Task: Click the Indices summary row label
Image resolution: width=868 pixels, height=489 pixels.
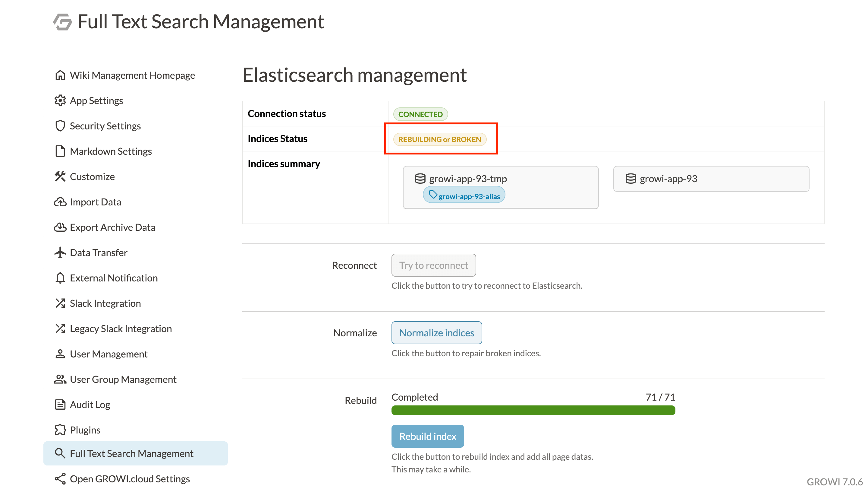Action: [284, 164]
